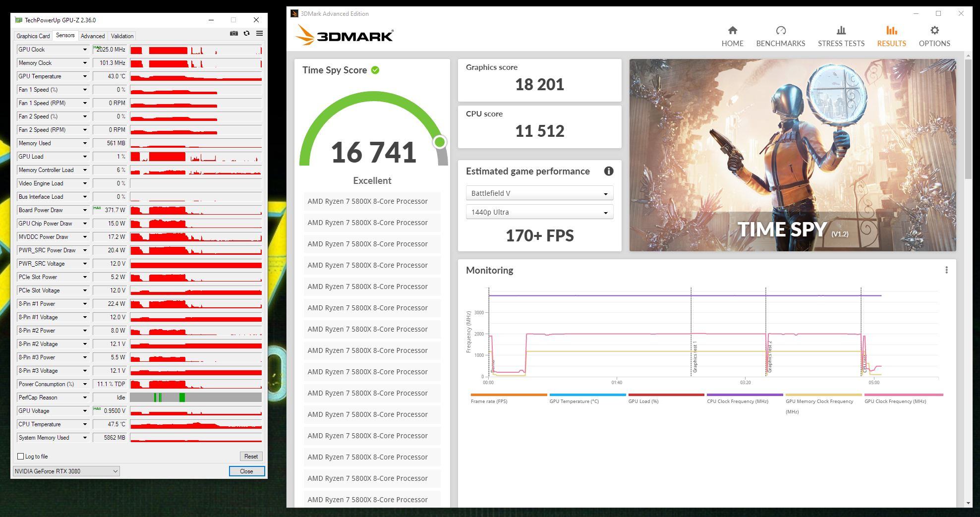
Task: Click the GPU Load sensor graph
Action: (x=196, y=157)
